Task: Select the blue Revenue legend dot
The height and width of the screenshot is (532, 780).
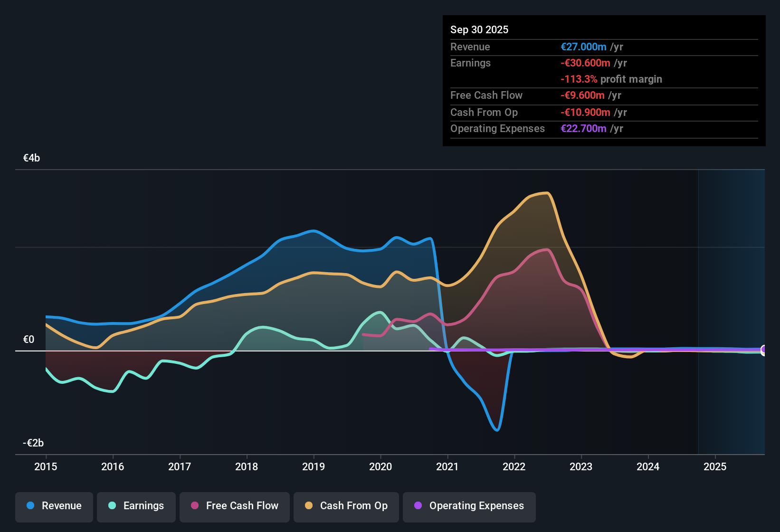Action: (x=30, y=506)
